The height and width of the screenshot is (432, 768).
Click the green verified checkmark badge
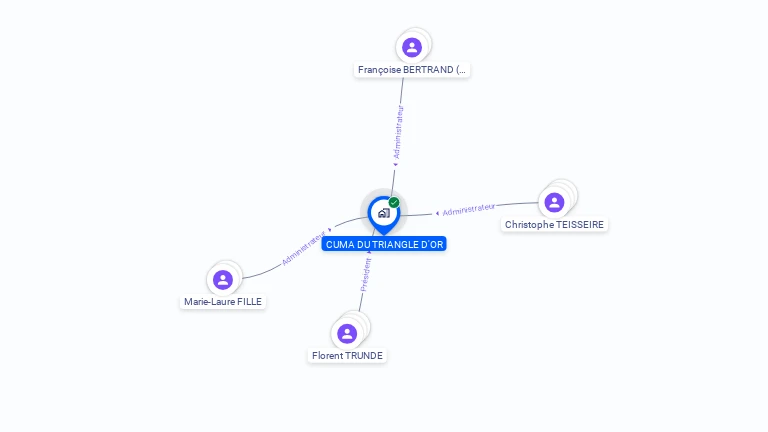[394, 202]
